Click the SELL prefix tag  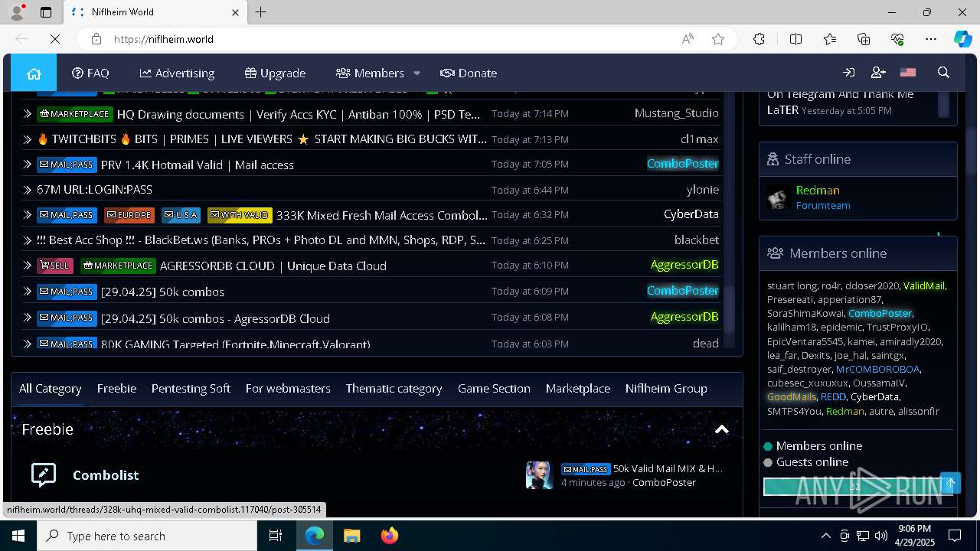[x=55, y=266]
